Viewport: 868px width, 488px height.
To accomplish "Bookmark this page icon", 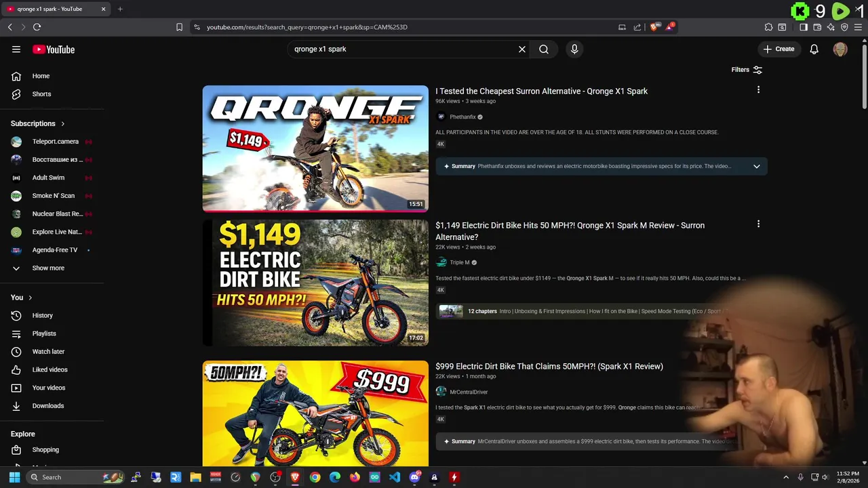I will pyautogui.click(x=179, y=27).
